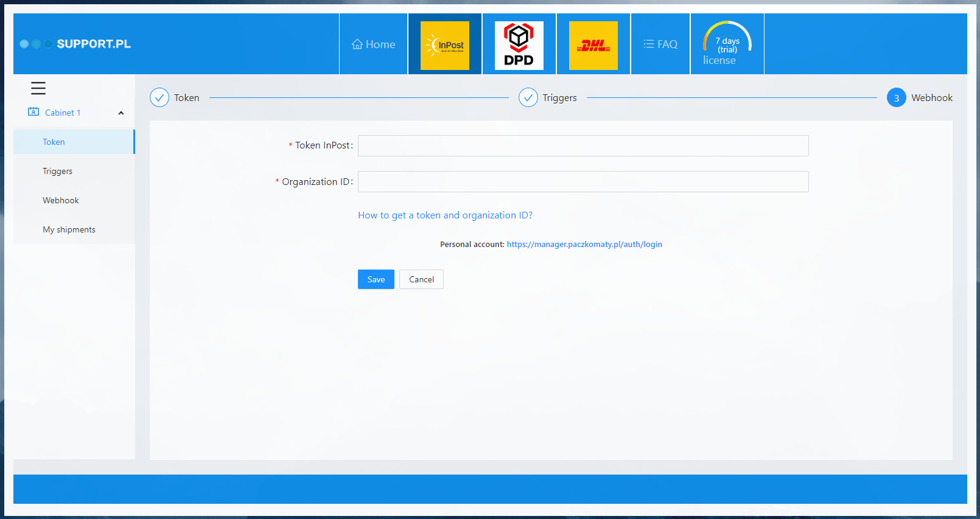Open the 7 days trial license gauge

(727, 44)
